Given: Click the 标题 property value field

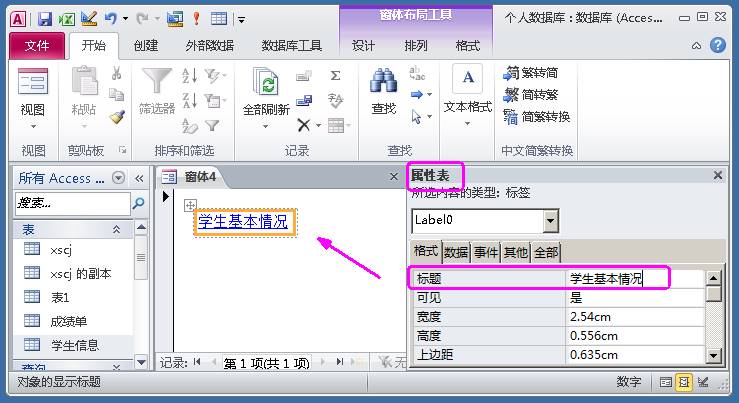Looking at the screenshot, I should 634,279.
